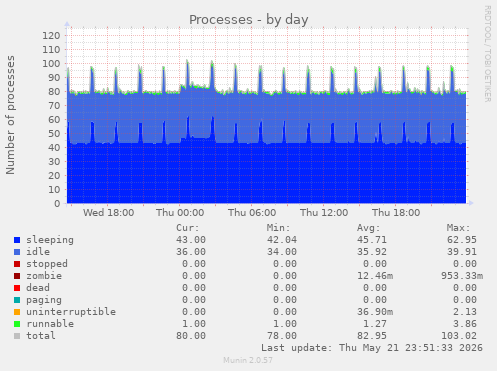Screen dimensions: 497x371
Task: Click total average value 82.95
Action: 372,336
